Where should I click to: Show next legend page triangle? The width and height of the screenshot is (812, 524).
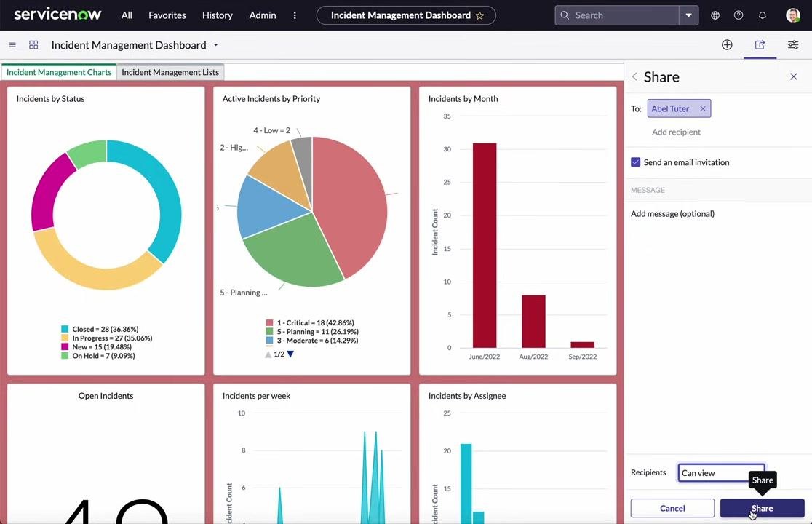click(x=290, y=354)
